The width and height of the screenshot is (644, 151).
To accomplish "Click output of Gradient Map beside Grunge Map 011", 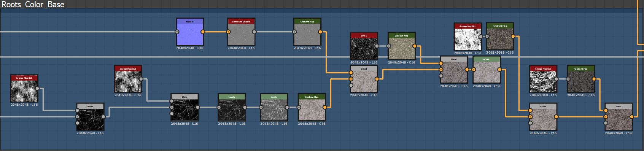I will (x=594, y=79).
